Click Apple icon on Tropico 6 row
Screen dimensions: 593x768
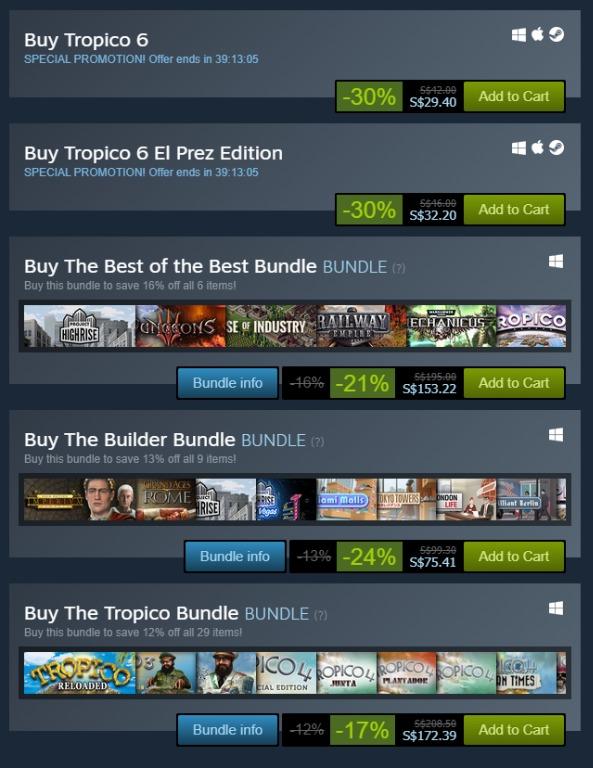[x=537, y=34]
